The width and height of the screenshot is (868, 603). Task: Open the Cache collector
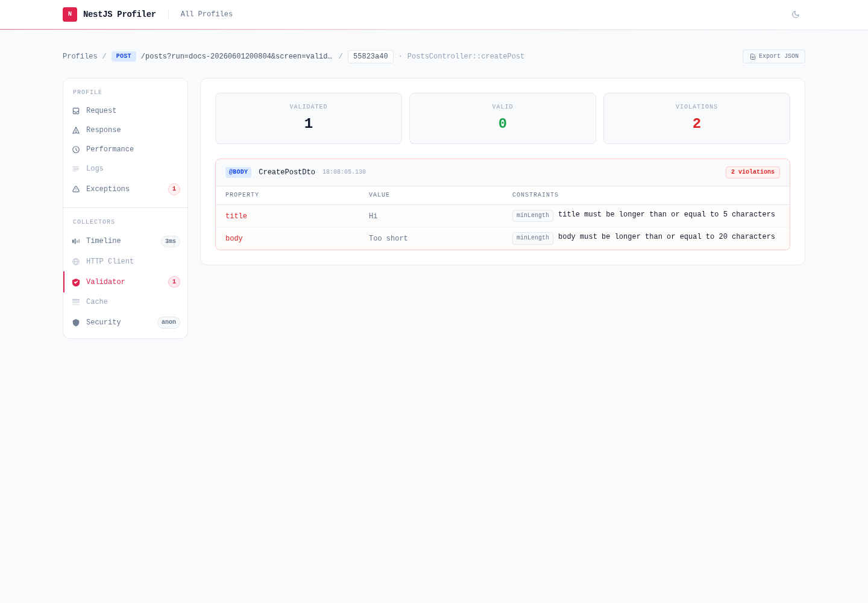pyautogui.click(x=125, y=302)
